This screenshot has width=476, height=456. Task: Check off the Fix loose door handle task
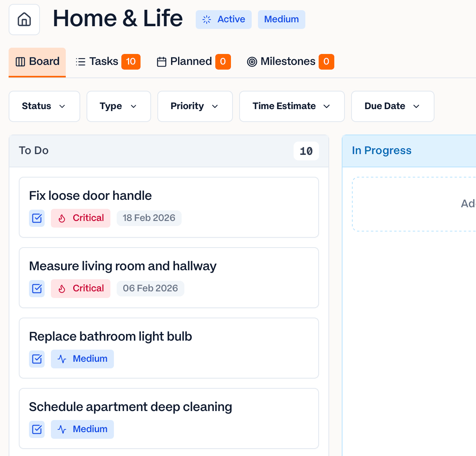pyautogui.click(x=36, y=218)
